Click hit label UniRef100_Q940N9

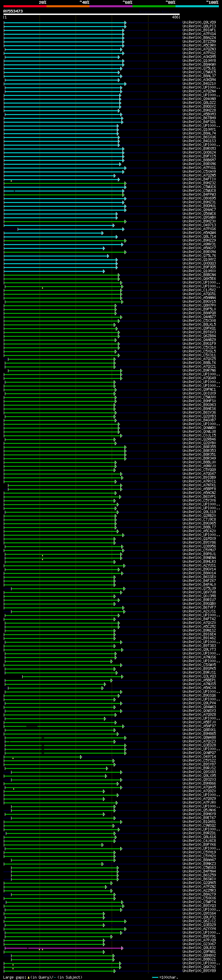[199, 99]
